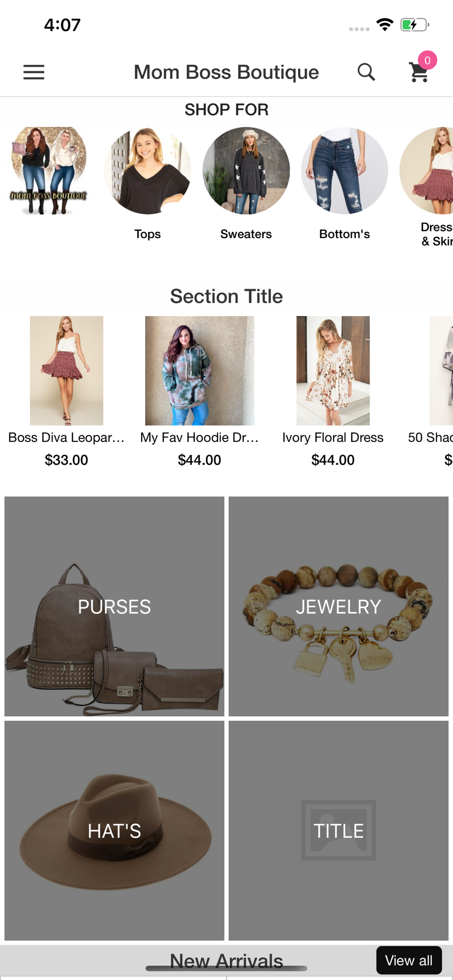Tap the $33.00 price label
This screenshot has height=980, width=453.
point(67,460)
